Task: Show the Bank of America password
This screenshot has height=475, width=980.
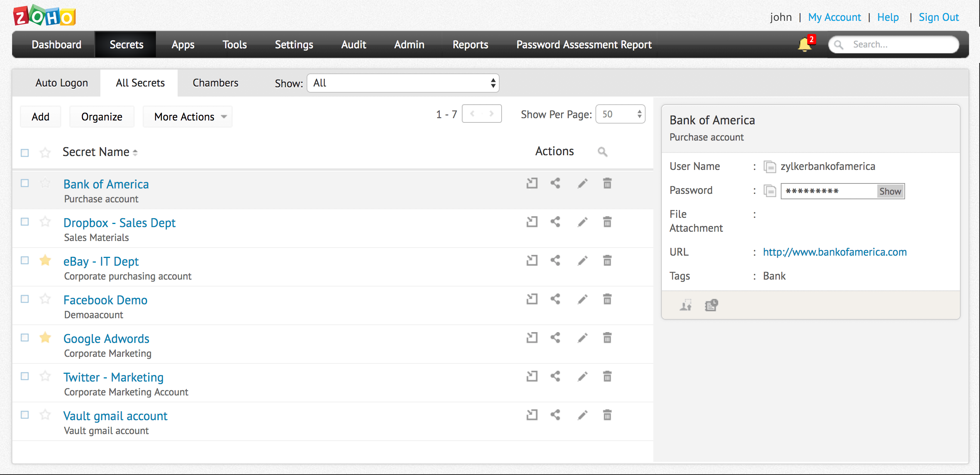Action: point(890,191)
